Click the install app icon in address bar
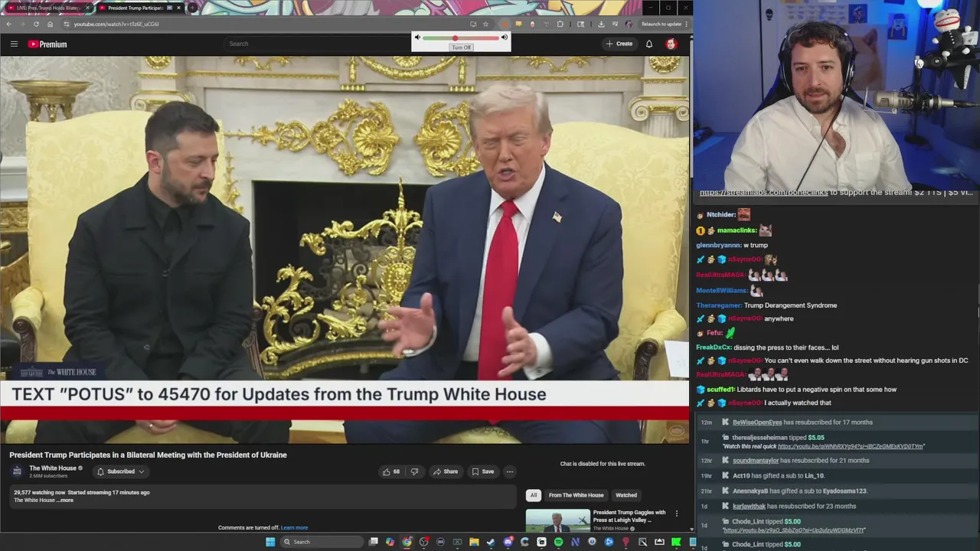The width and height of the screenshot is (980, 551). tap(473, 24)
